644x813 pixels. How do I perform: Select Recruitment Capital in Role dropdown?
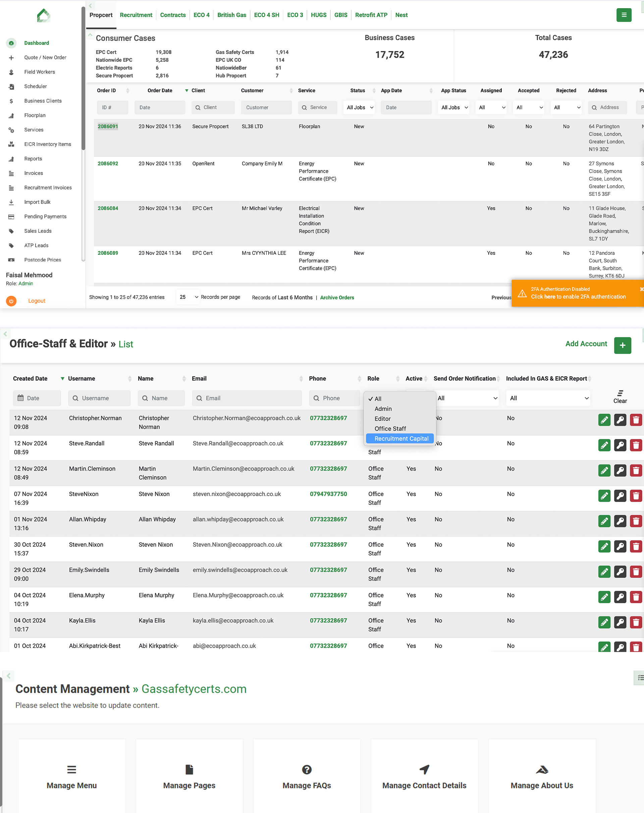[400, 439]
